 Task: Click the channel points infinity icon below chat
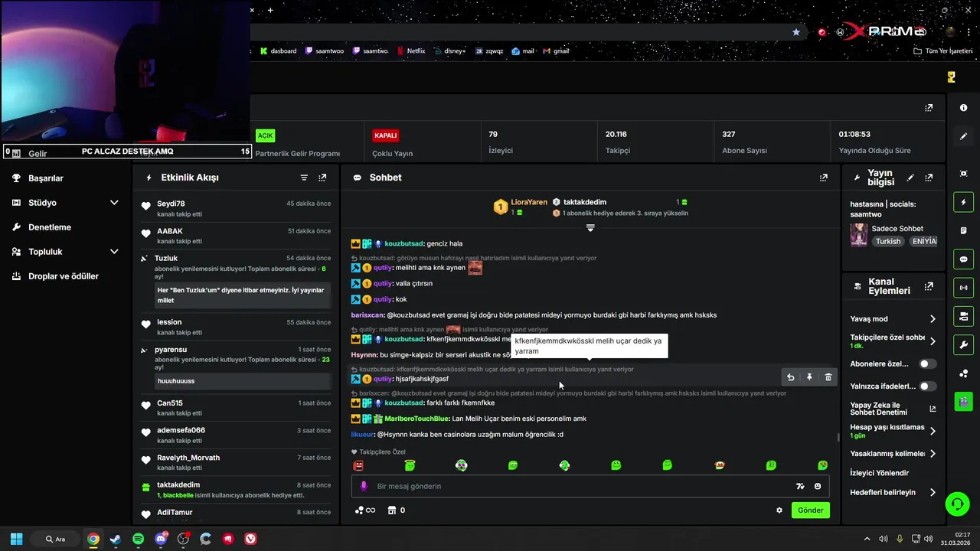pos(366,510)
